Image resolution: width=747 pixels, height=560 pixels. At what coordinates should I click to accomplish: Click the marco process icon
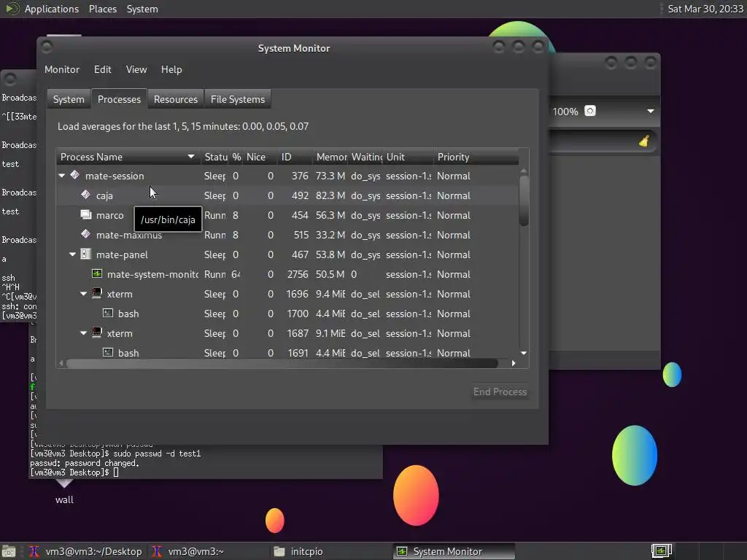click(x=86, y=215)
